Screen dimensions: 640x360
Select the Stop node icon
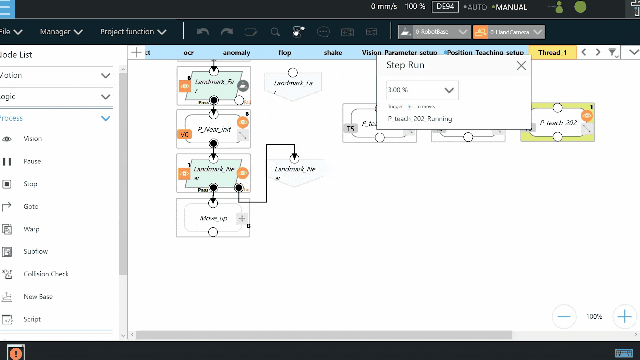[7, 184]
